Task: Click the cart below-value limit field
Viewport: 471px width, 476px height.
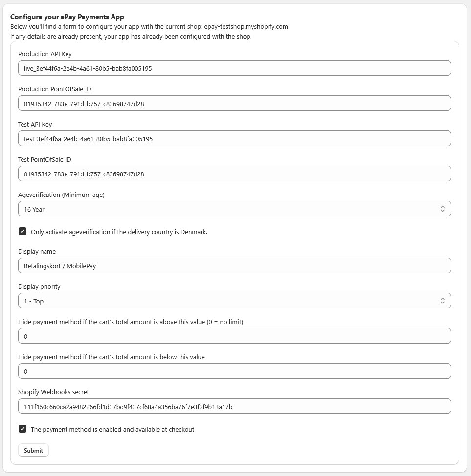Action: click(x=234, y=371)
